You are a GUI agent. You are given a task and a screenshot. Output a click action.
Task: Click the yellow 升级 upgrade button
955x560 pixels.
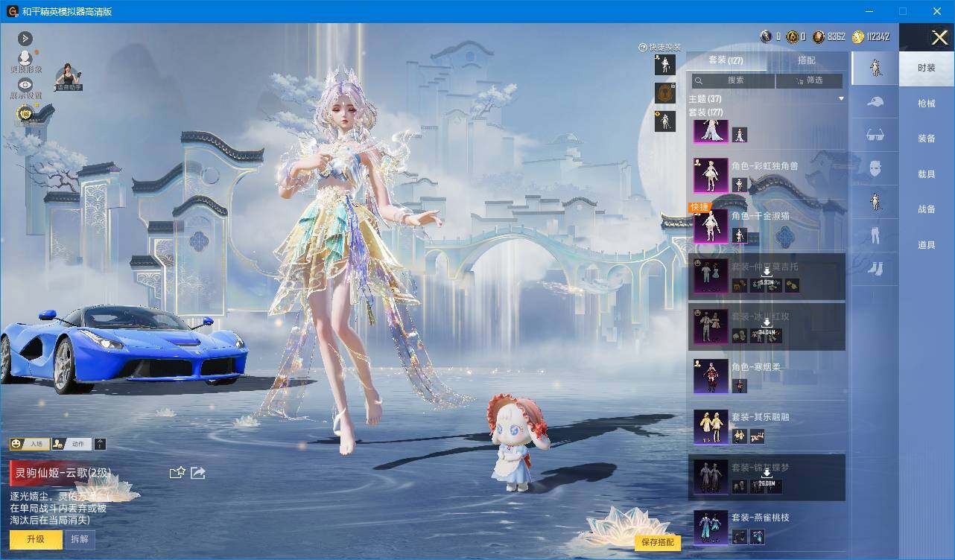click(x=36, y=539)
